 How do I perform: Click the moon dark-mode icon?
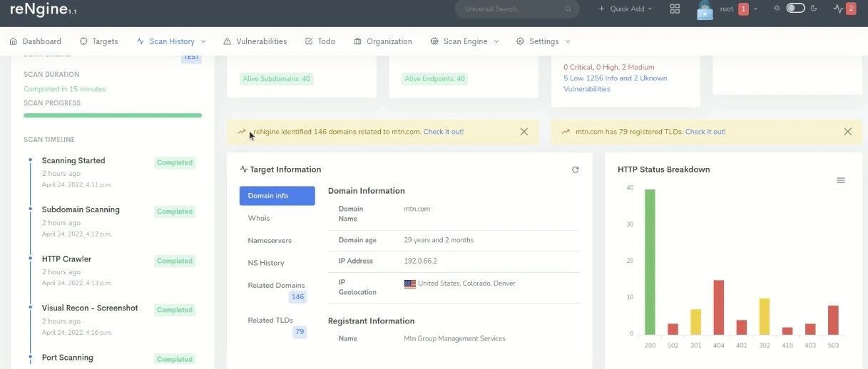point(814,9)
